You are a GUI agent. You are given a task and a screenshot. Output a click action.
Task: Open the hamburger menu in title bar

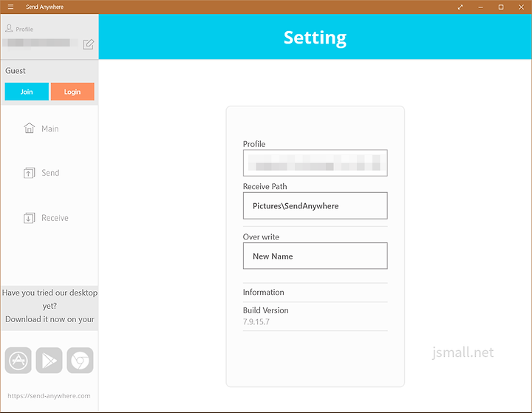(x=10, y=7)
